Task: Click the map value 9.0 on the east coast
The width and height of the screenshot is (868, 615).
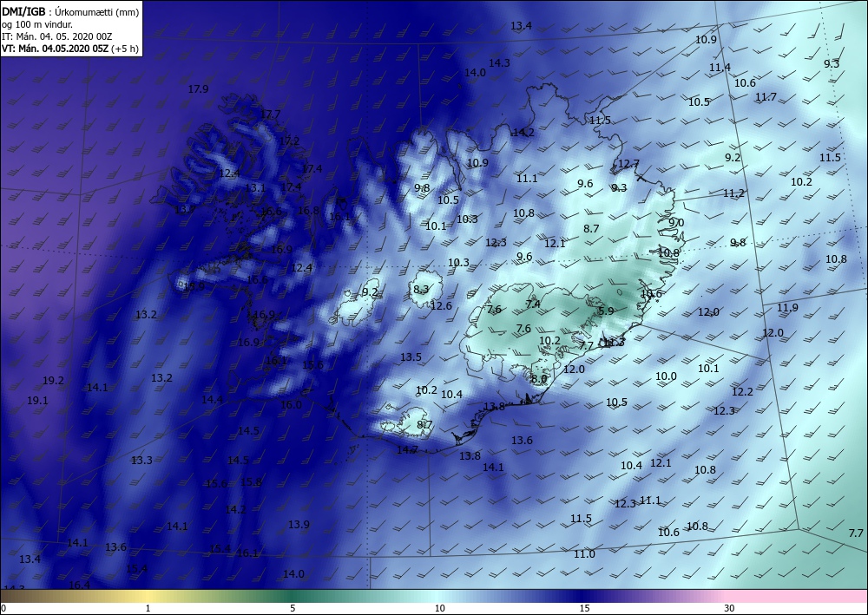Action: click(676, 222)
